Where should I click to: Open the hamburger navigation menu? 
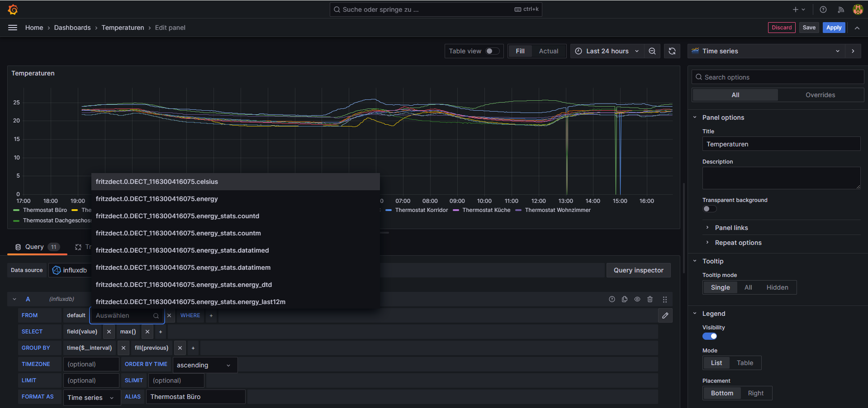pos(13,28)
